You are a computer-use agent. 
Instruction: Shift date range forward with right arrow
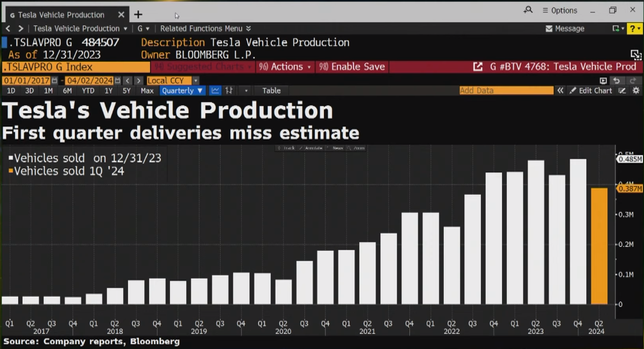tap(139, 81)
